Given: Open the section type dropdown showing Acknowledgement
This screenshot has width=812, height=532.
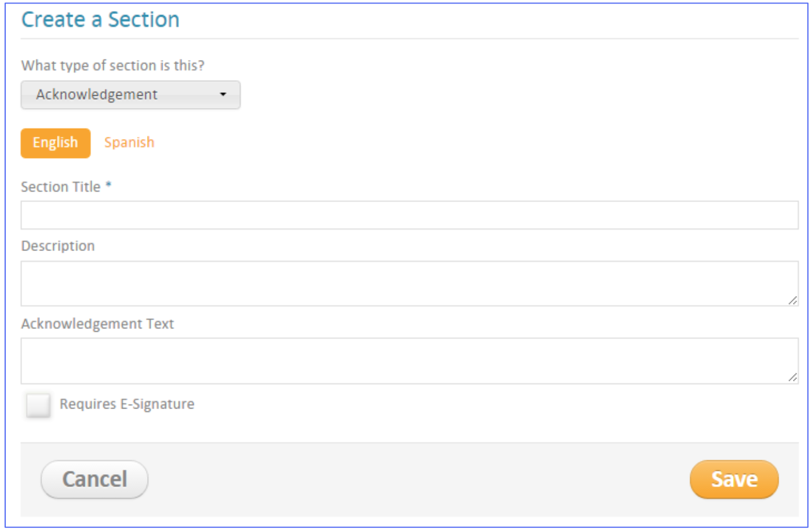Looking at the screenshot, I should pos(130,95).
